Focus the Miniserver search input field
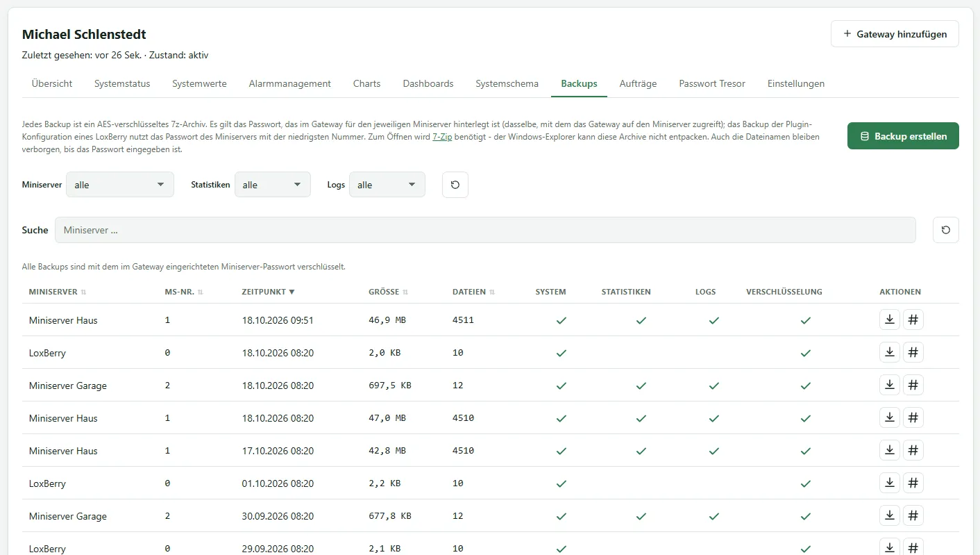Viewport: 980px width, 555px height. point(485,230)
